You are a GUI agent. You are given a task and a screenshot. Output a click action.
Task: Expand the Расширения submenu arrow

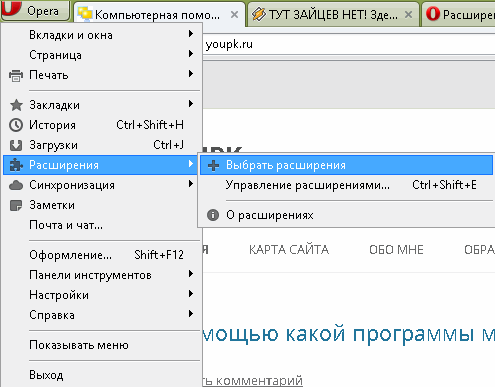tap(191, 164)
